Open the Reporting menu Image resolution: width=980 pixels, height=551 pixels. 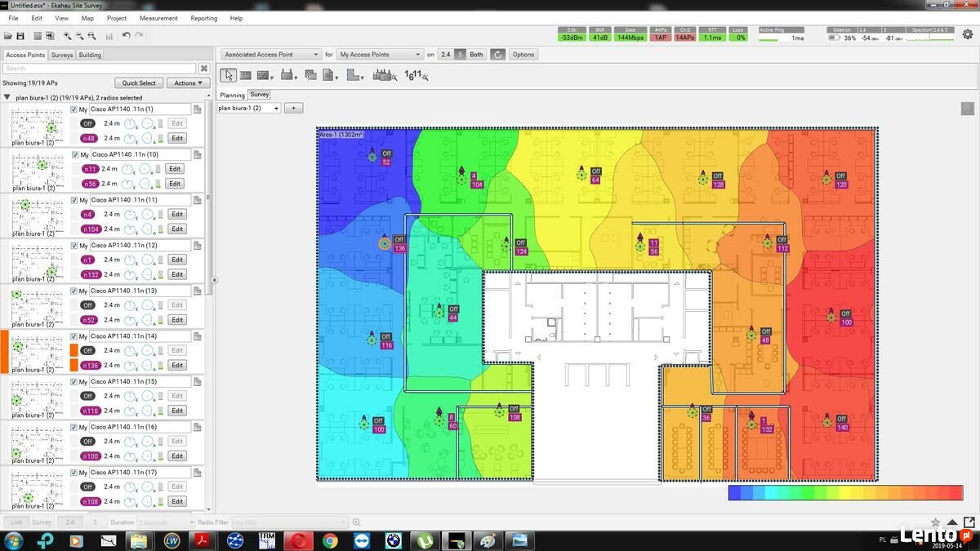pos(204,18)
